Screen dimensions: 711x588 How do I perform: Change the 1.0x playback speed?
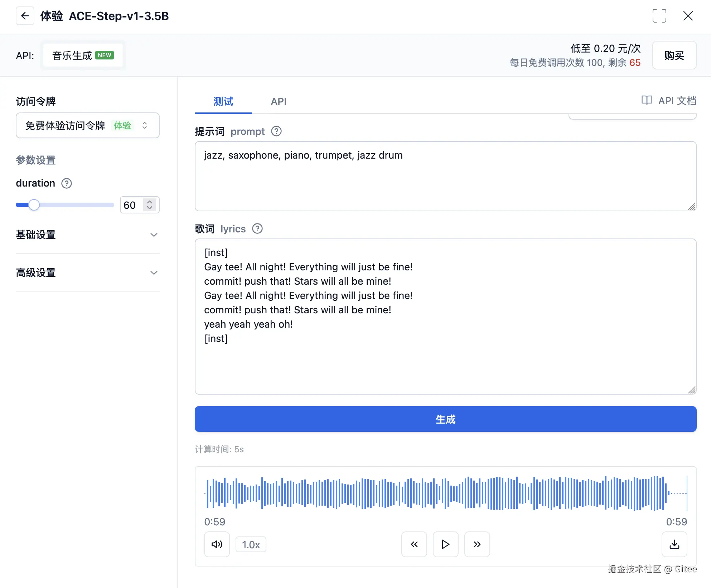(x=251, y=545)
